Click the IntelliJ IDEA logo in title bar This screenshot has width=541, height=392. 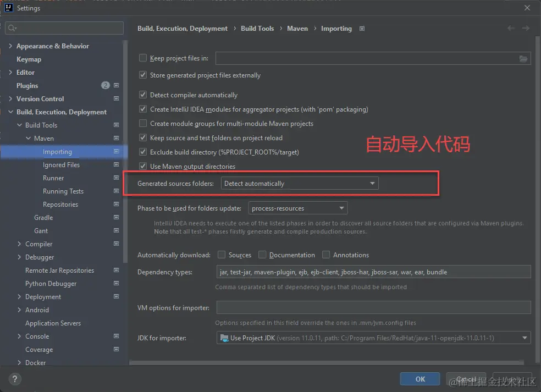8,8
